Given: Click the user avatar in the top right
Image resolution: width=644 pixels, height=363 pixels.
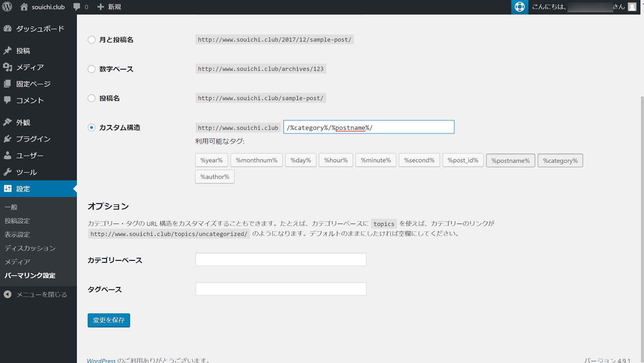Looking at the screenshot, I should pyautogui.click(x=632, y=7).
